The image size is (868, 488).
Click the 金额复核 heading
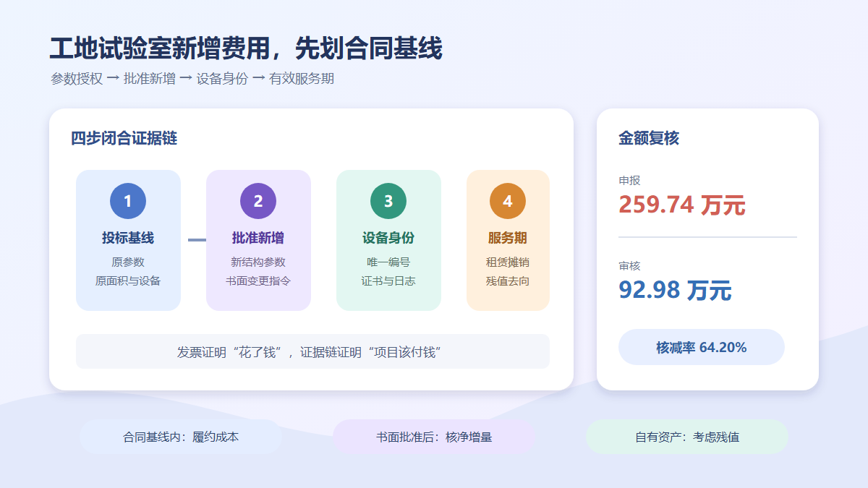(x=649, y=138)
